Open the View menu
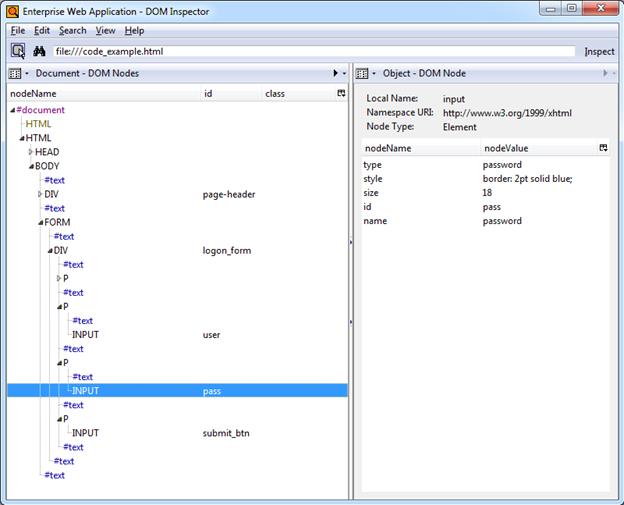This screenshot has width=624, height=505. (105, 31)
